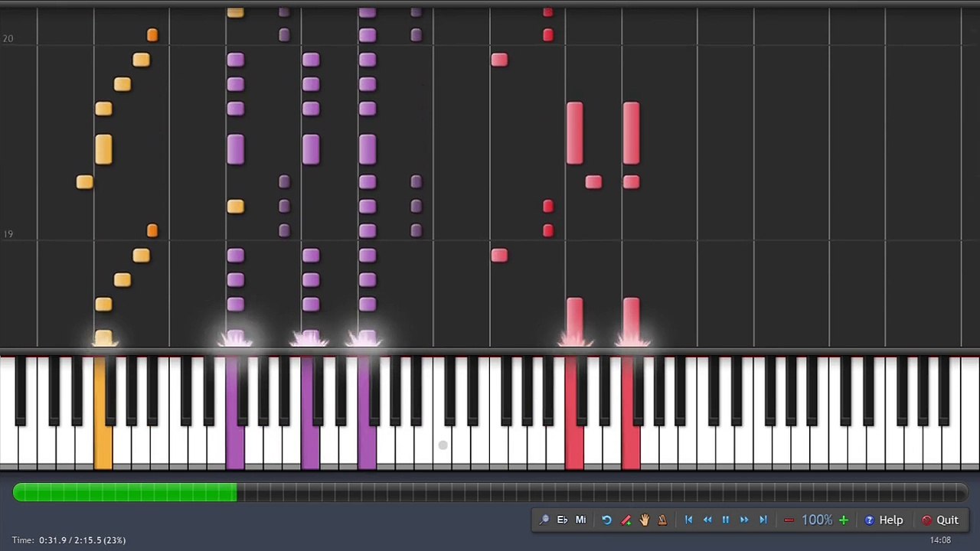
Task: Click the measure 19 label
Action: pos(8,234)
